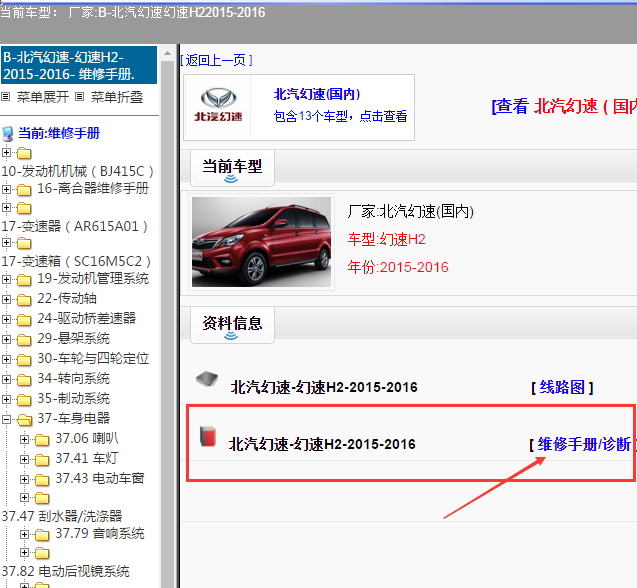The width and height of the screenshot is (637, 588).
Task: Expand the 37.47 刮水器/洗涤器 node
Action: pos(24,497)
